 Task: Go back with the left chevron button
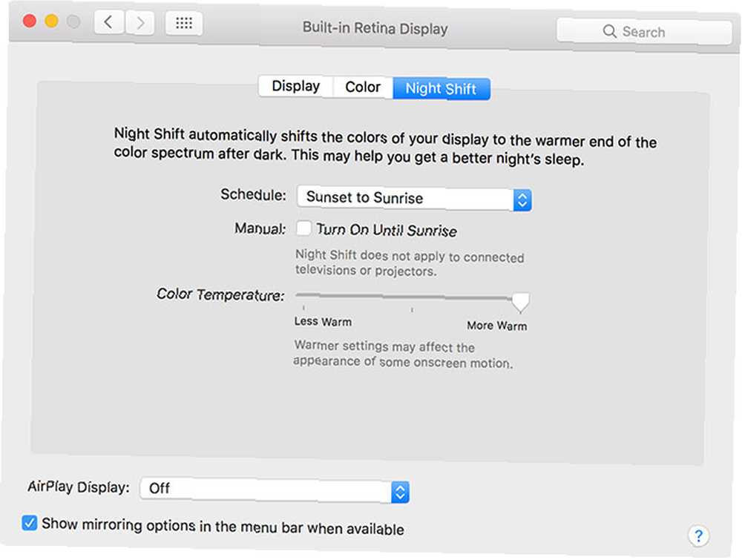[x=109, y=22]
